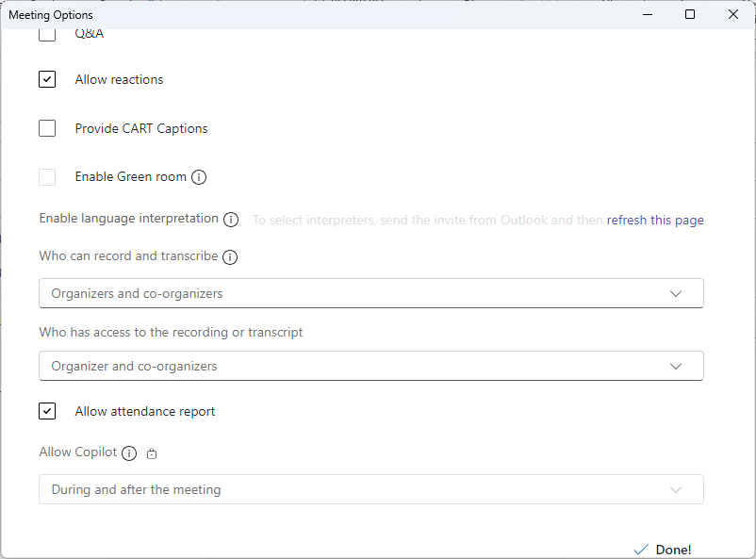Maximize the Meeting Options window
This screenshot has height=559, width=756.
pyautogui.click(x=690, y=14)
